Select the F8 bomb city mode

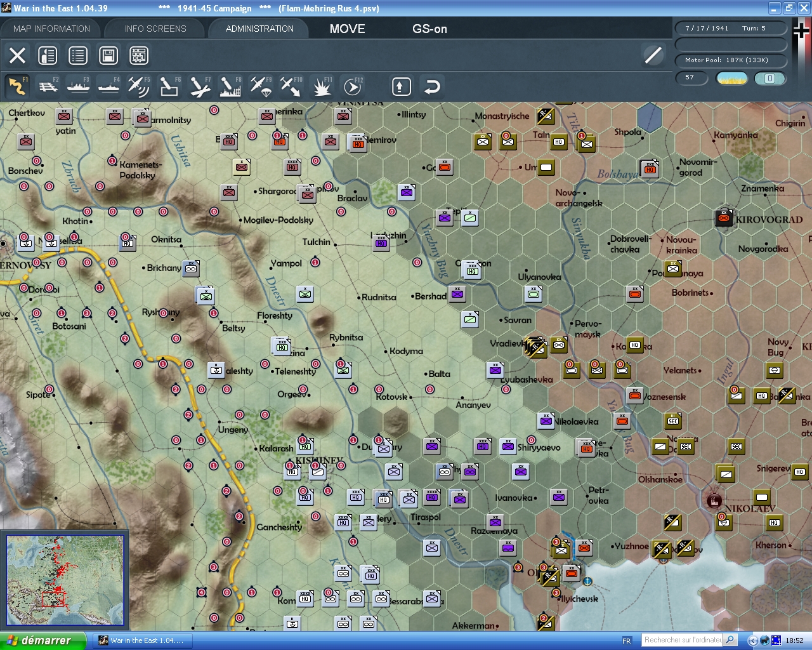pyautogui.click(x=230, y=86)
